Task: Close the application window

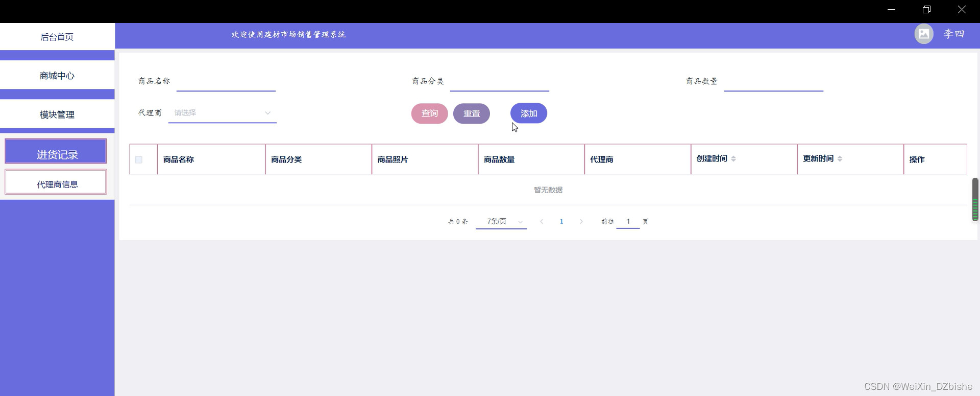Action: tap(962, 10)
